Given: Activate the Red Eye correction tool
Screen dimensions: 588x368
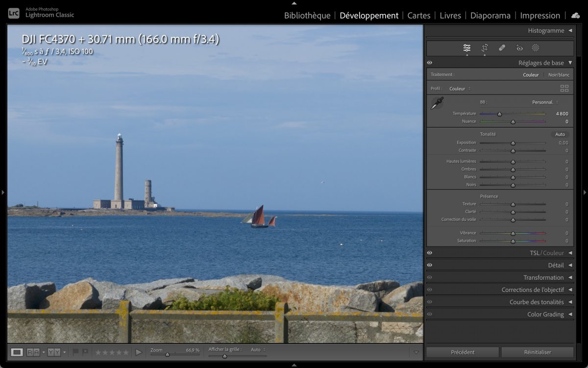Looking at the screenshot, I should [519, 48].
